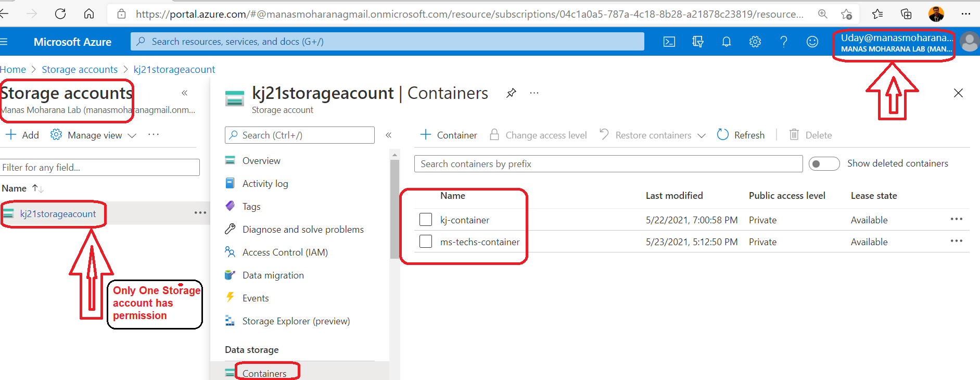This screenshot has height=380, width=980.
Task: Expand Restore containers dropdown
Action: click(653, 135)
